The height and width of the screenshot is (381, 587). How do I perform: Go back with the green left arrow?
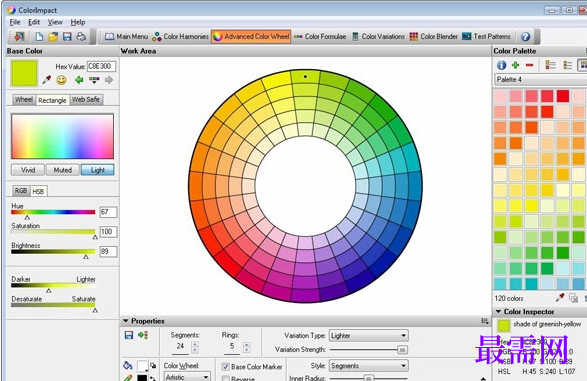[79, 79]
